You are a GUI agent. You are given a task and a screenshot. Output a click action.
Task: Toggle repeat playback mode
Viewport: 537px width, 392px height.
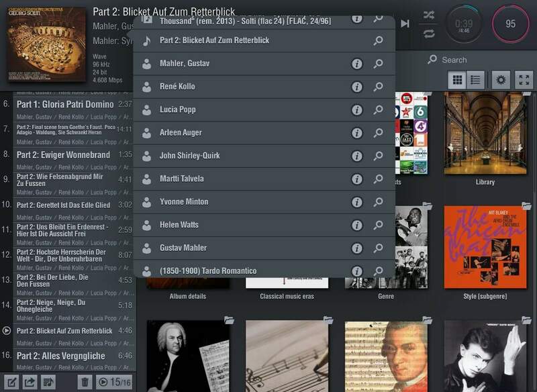pyautogui.click(x=429, y=33)
